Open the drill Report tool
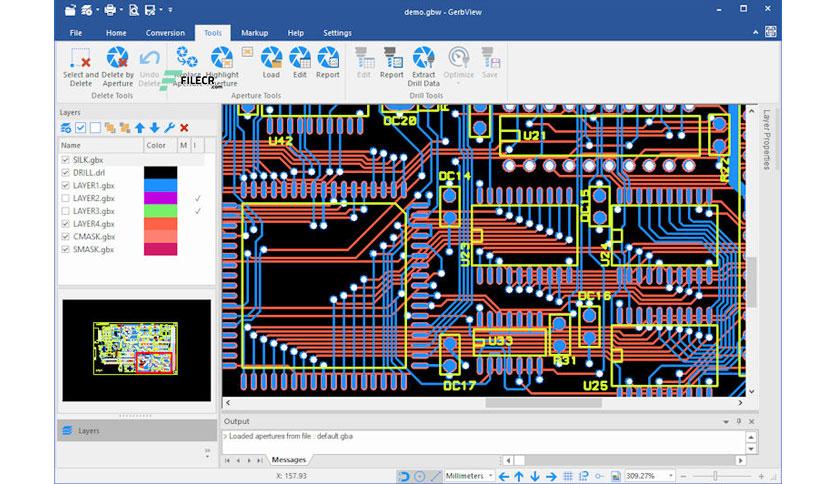 [x=391, y=63]
